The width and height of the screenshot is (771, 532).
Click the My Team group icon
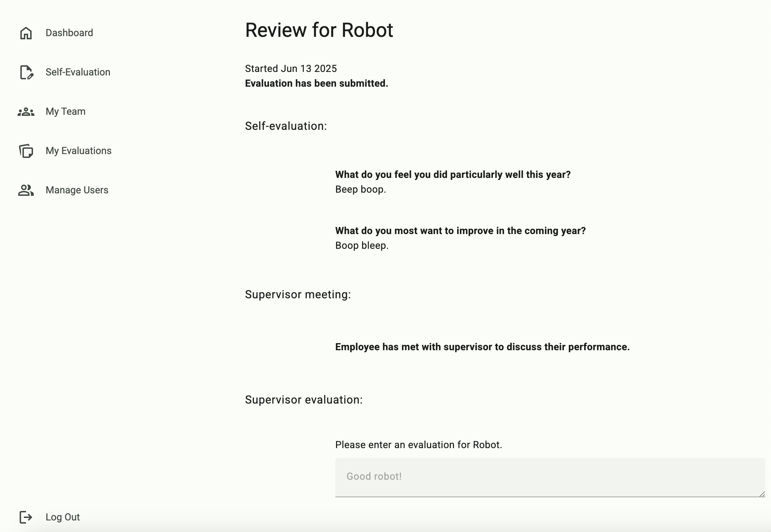point(25,111)
